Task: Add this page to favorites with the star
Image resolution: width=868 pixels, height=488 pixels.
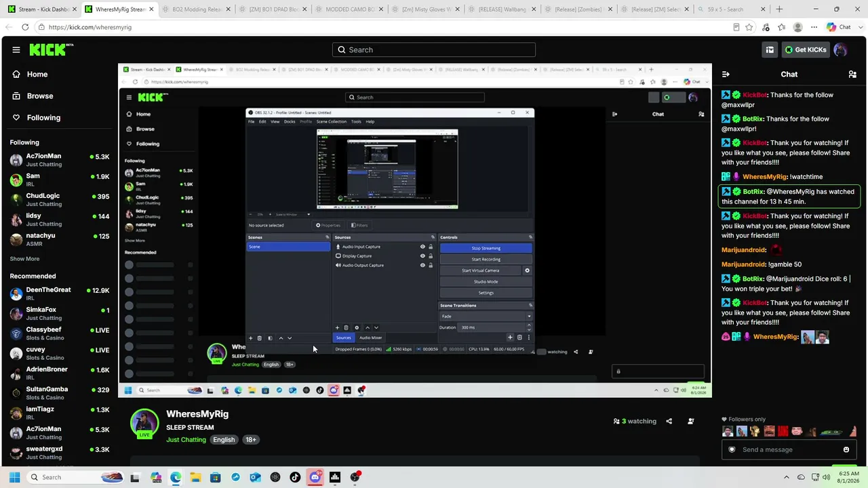Action: (749, 27)
